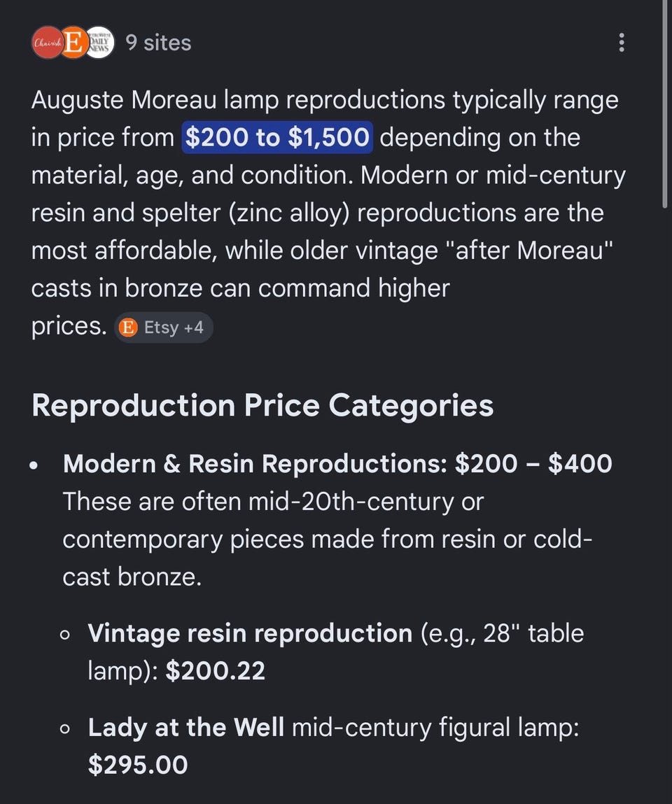Click the "Lady at the Well" lamp entry
672x804 pixels.
point(186,728)
